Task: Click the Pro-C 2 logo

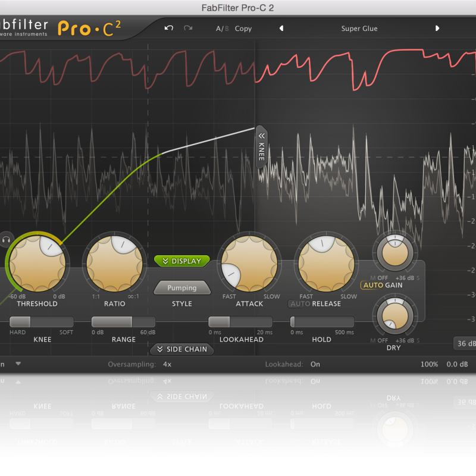Action: 89,29
